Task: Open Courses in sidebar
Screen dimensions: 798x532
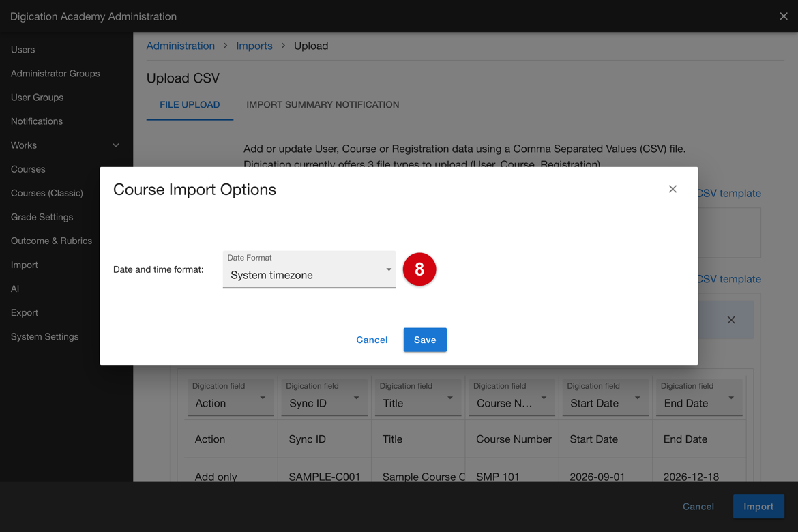Action: 28,169
